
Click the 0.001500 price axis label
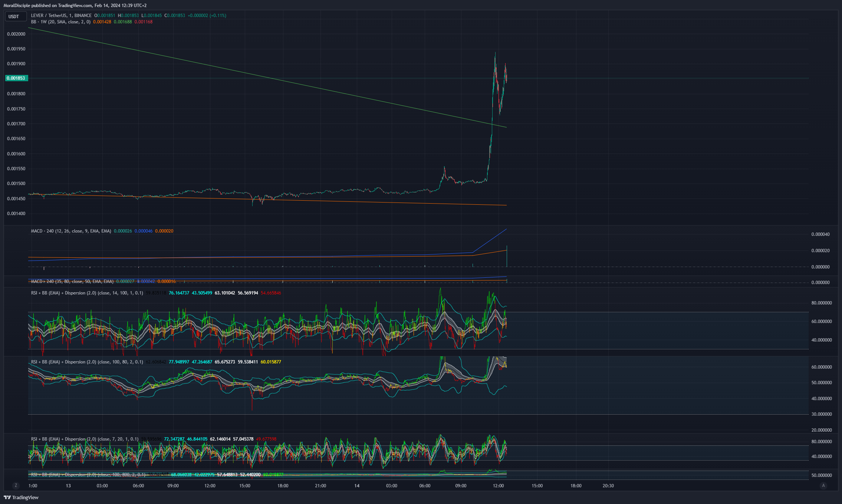(x=16, y=184)
